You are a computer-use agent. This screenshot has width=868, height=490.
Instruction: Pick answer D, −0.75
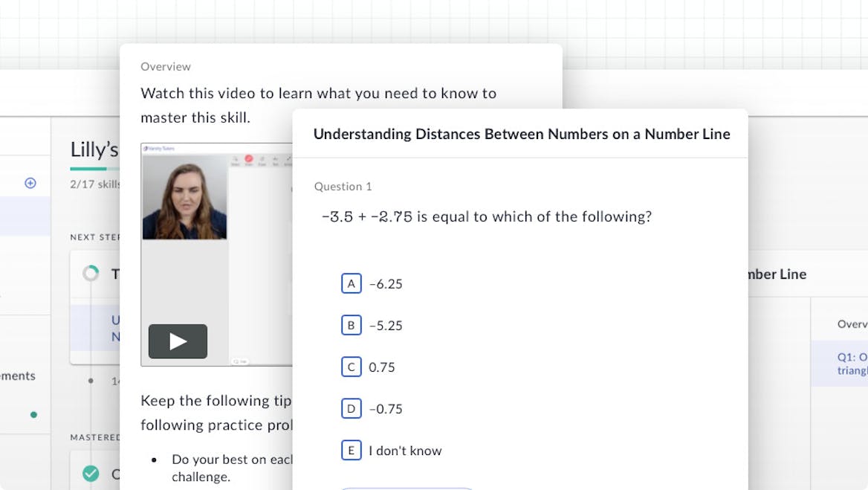point(351,408)
